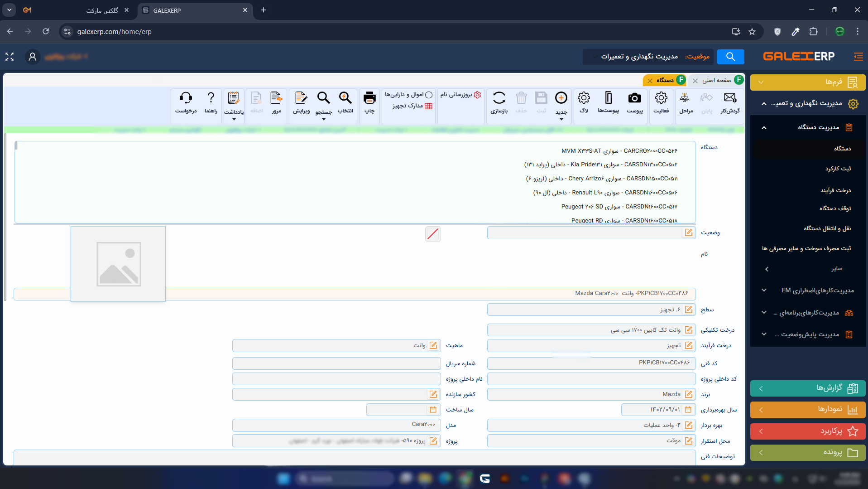
Task: Open نقل و انتقال دستگاه menu item
Action: [x=827, y=228]
